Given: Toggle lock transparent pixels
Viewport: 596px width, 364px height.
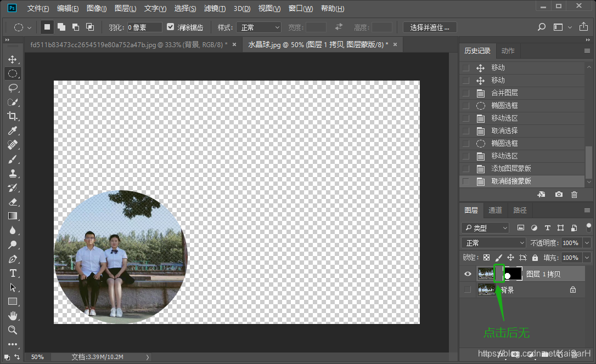Looking at the screenshot, I should 487,258.
